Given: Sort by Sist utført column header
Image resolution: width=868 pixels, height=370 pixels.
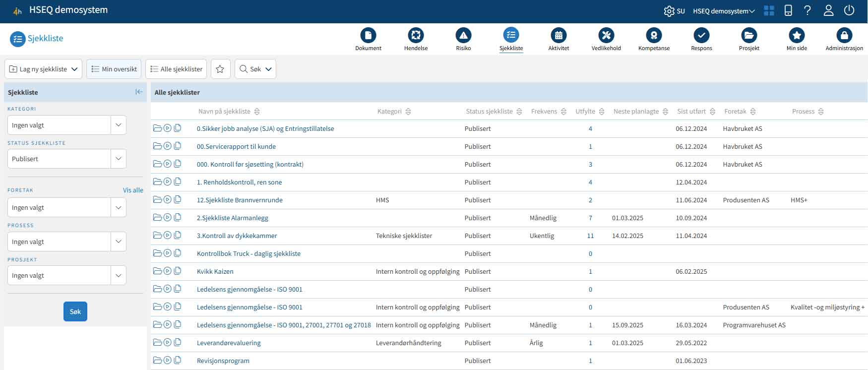Looking at the screenshot, I should [696, 112].
